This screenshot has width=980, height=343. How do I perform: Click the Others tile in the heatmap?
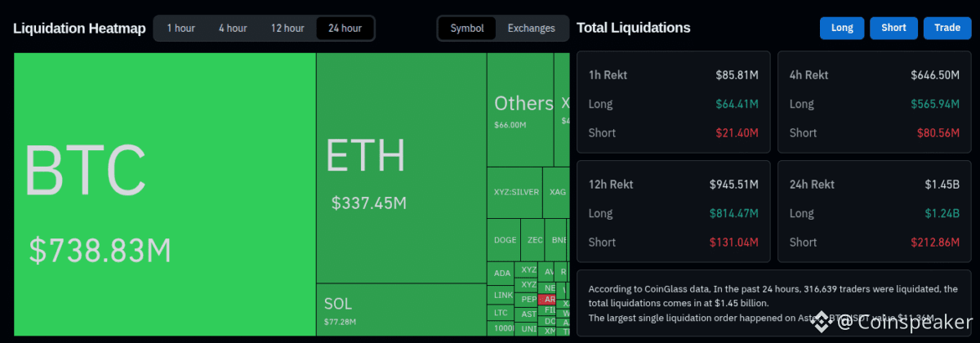pyautogui.click(x=521, y=109)
